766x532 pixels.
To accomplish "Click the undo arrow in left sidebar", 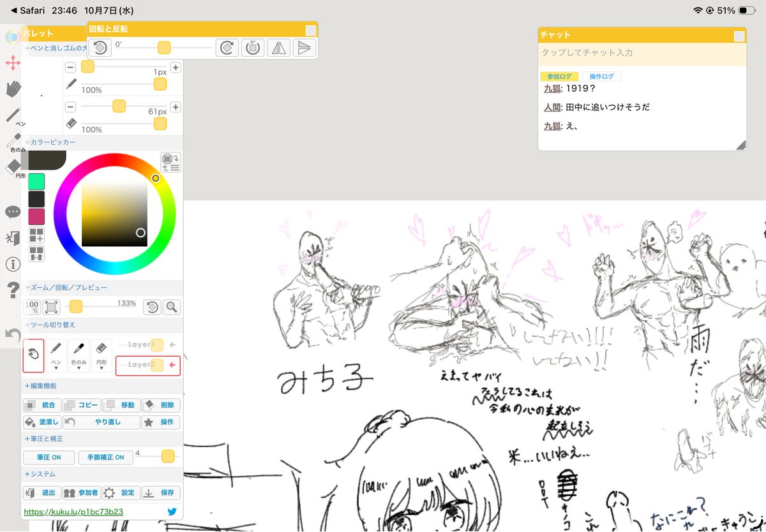I will pos(13,334).
